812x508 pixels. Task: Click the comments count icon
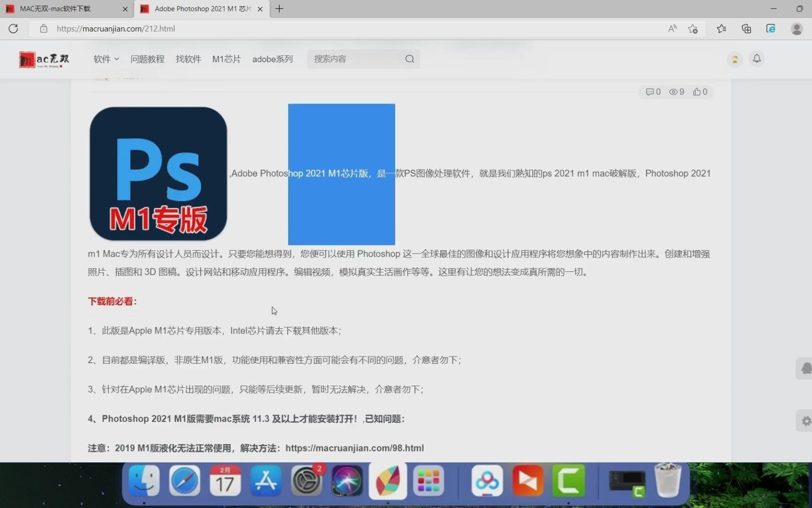[x=650, y=92]
